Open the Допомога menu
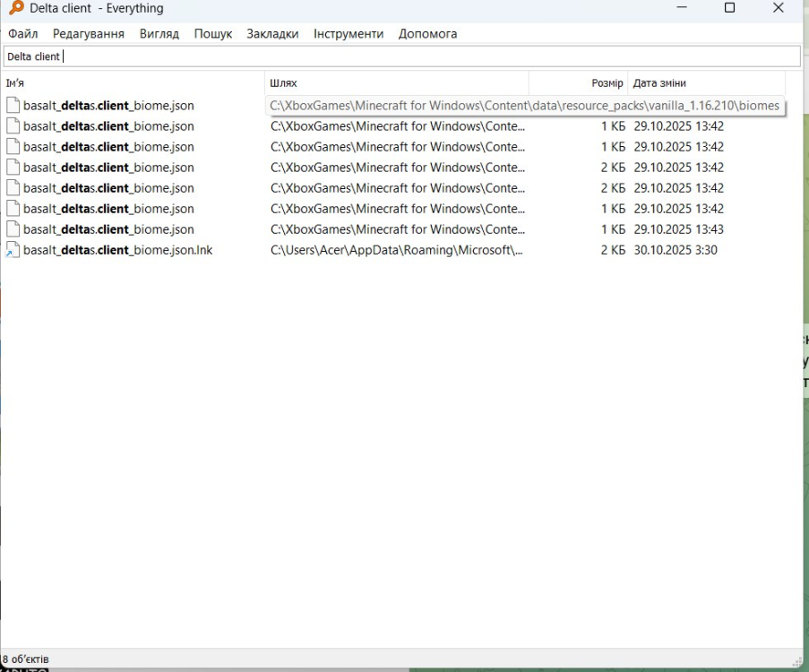The image size is (809, 672). 427,33
